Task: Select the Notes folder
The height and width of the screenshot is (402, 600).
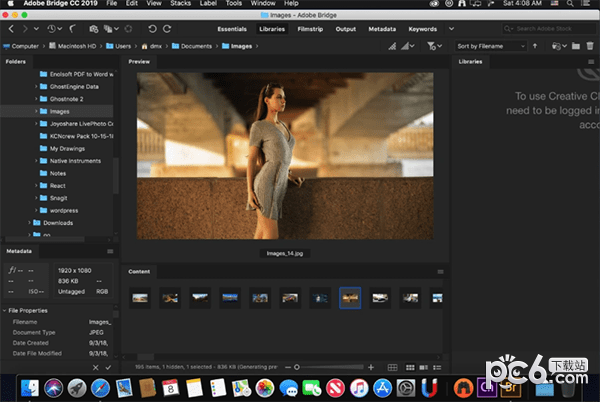Action: (53, 173)
